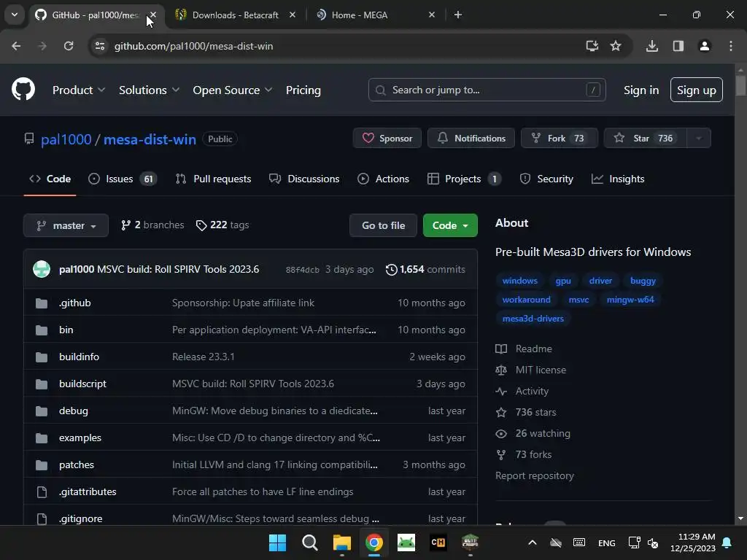Click the Go to file button

coord(383,225)
